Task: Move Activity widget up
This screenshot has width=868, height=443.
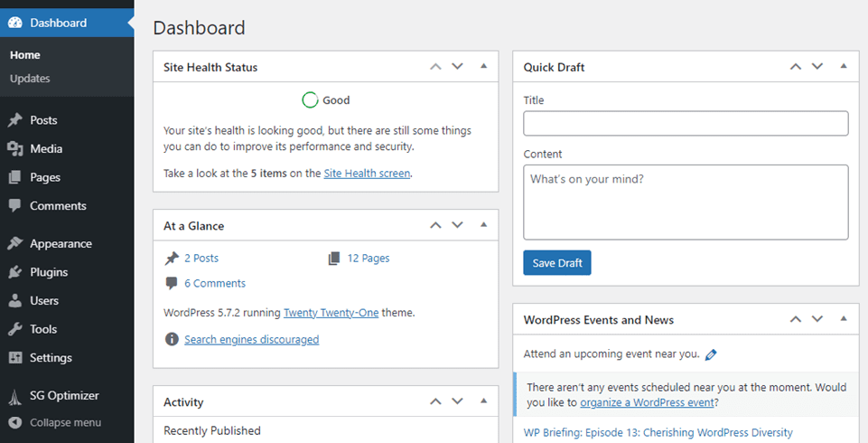Action: (x=435, y=401)
